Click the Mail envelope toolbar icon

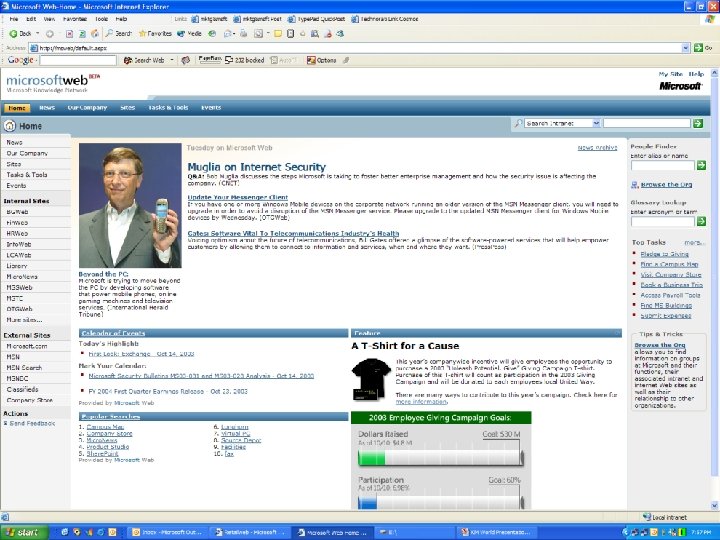pos(227,34)
